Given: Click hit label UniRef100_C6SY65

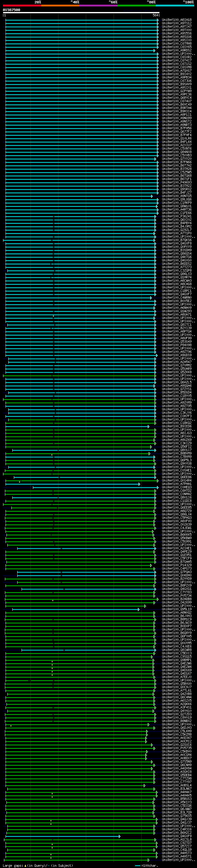Looking at the screenshot, I should 177,47.
